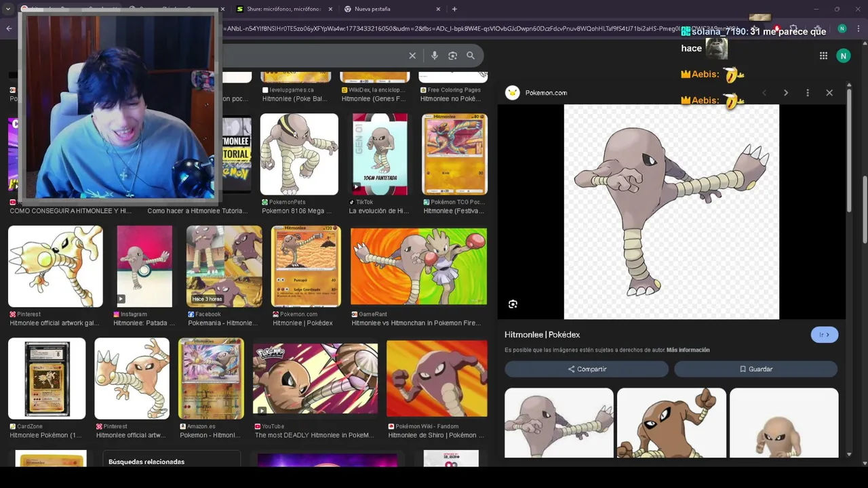Screen dimensions: 868x488
Task: Open Pokémon TCG Hitmonlee Festiva card result
Action: pyautogui.click(x=454, y=155)
